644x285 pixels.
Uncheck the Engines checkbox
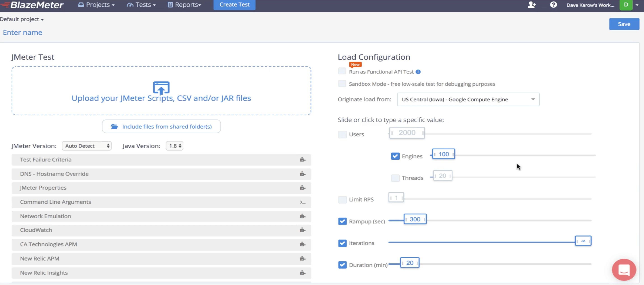[395, 156]
